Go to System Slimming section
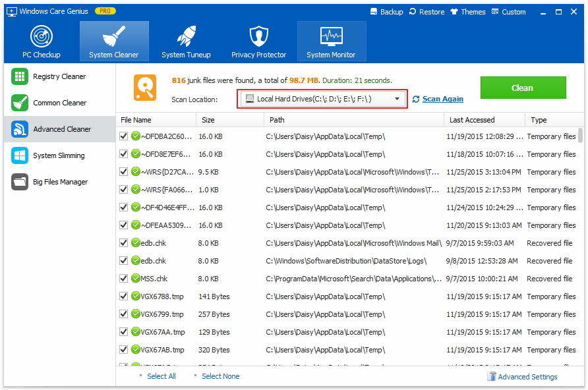This screenshot has height=390, width=588. click(59, 155)
